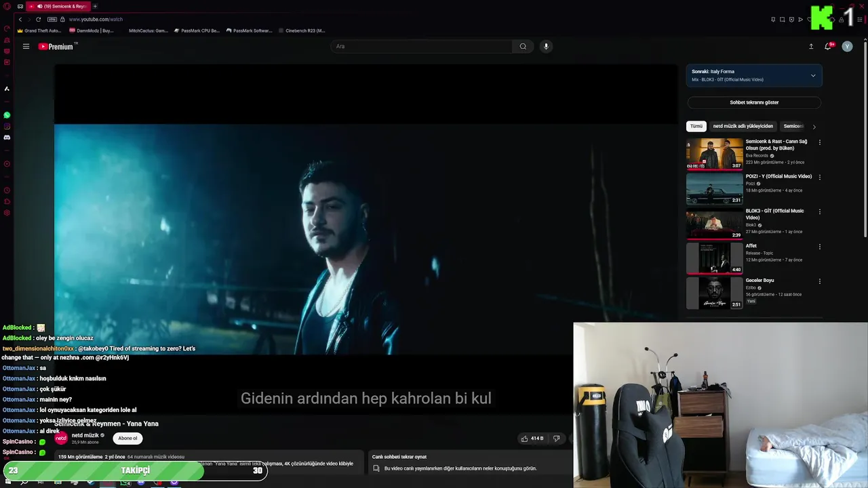
Task: Click the Geceler Boyu video title
Action: coord(759,280)
